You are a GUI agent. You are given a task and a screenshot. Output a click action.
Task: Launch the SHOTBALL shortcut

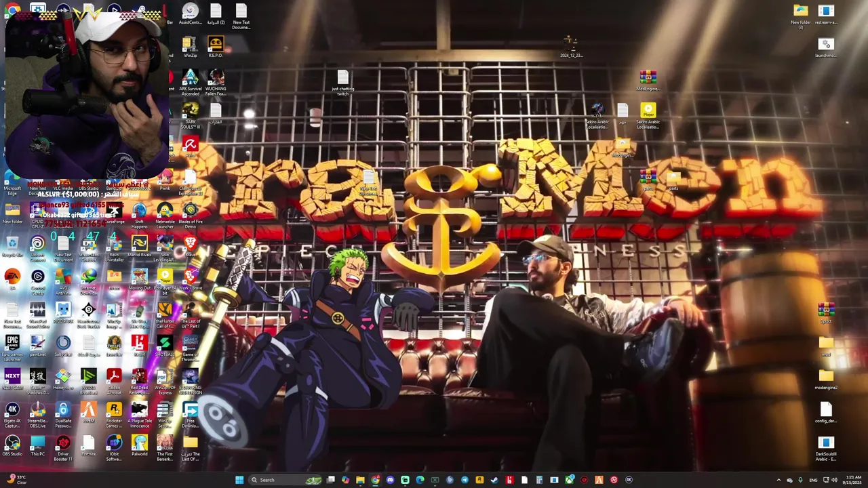pos(165,346)
